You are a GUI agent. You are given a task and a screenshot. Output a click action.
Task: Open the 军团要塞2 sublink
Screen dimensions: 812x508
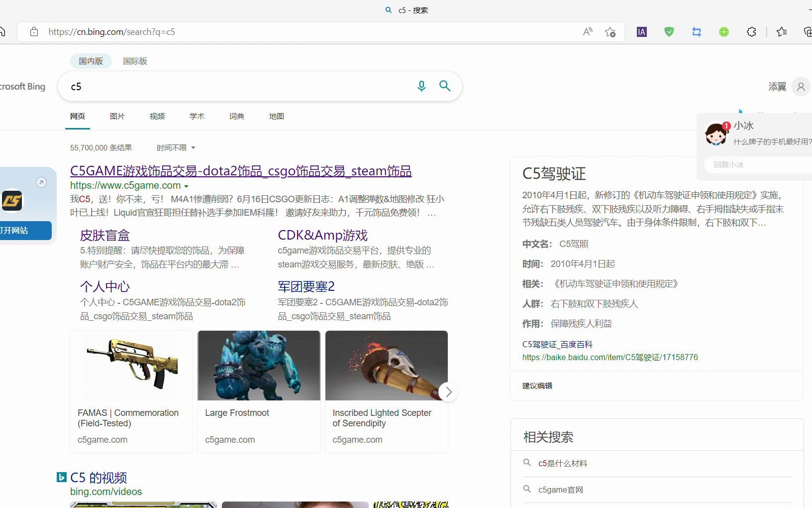pyautogui.click(x=306, y=286)
